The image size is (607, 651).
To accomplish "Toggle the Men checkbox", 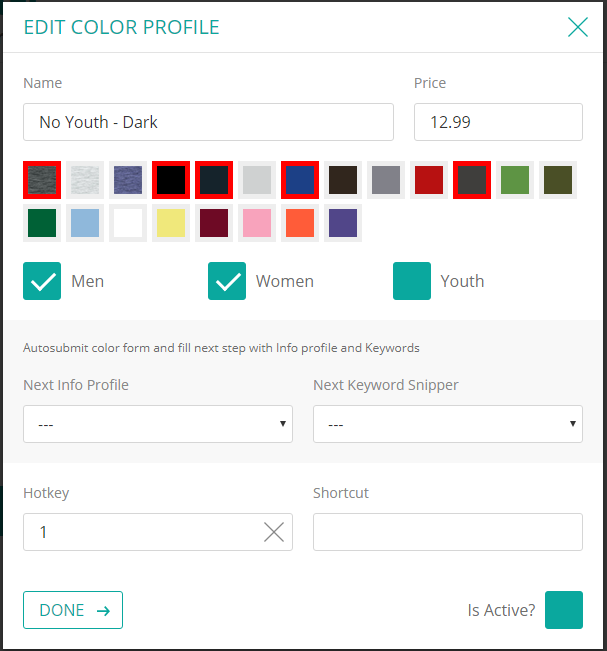I will tap(42, 281).
